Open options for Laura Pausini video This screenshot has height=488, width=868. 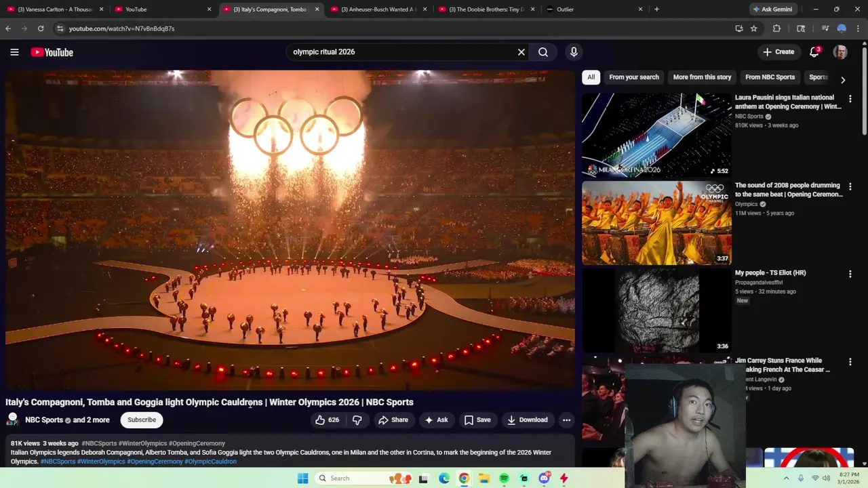click(850, 99)
